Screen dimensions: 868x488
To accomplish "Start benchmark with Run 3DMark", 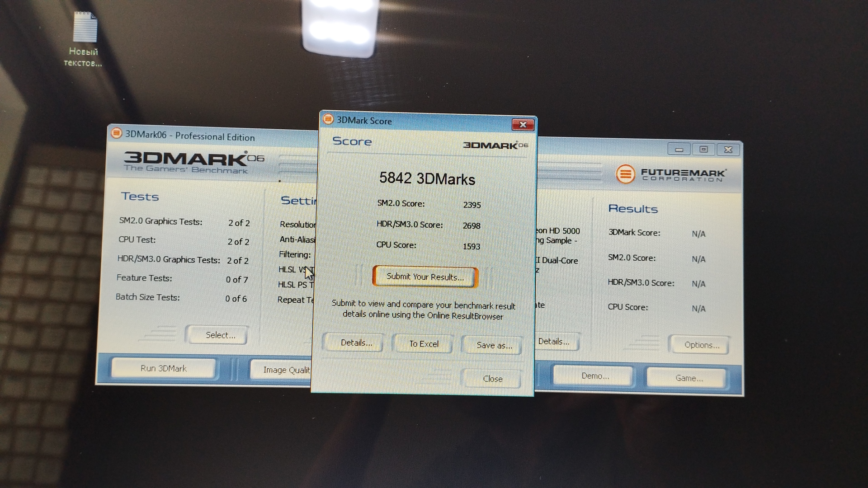I will (x=163, y=368).
